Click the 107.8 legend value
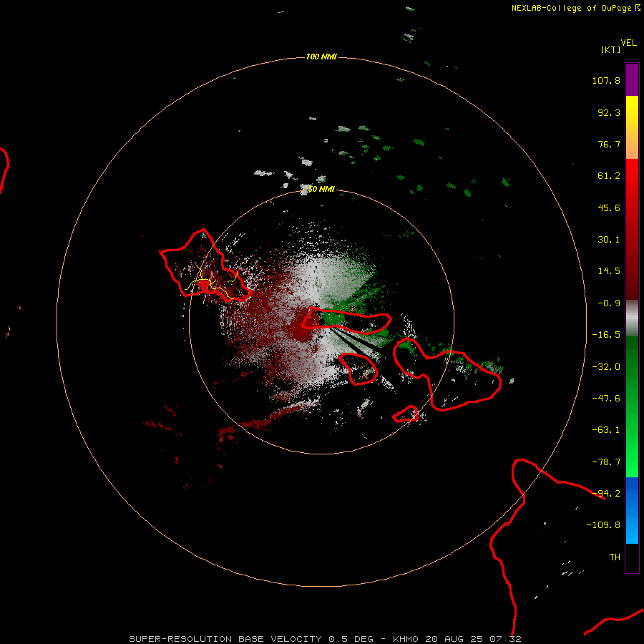The width and height of the screenshot is (644, 644). 606,80
